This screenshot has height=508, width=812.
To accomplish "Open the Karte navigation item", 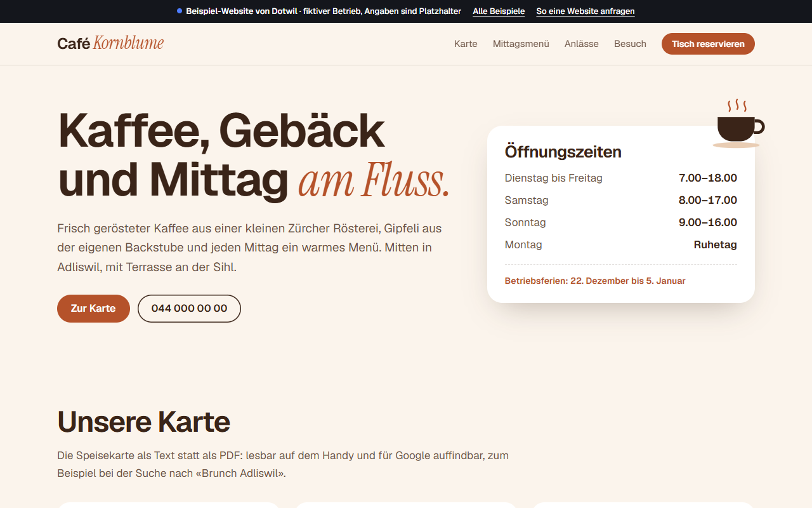I will (466, 44).
